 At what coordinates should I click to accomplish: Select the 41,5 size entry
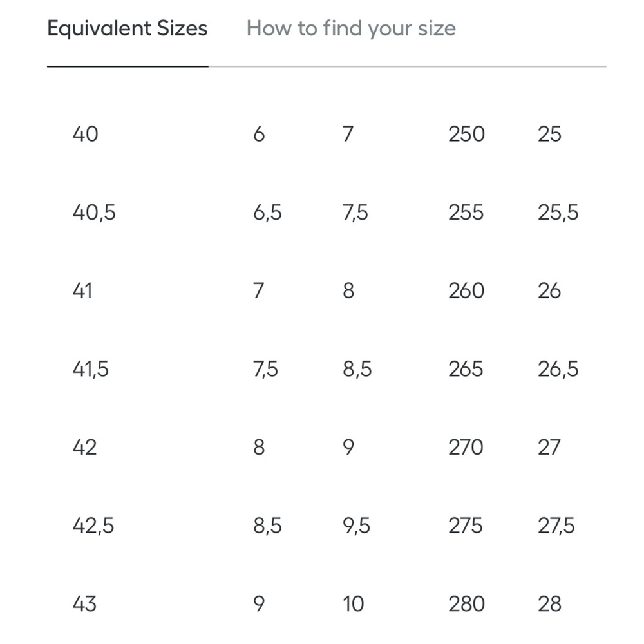pos(91,369)
